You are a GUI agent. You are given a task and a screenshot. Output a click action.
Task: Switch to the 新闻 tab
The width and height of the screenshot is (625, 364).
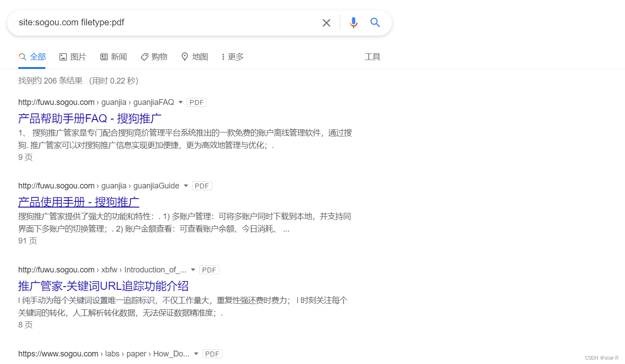[113, 57]
